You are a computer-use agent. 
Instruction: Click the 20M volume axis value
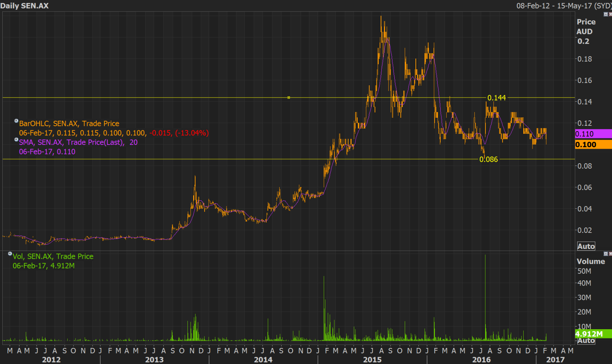pos(584,312)
